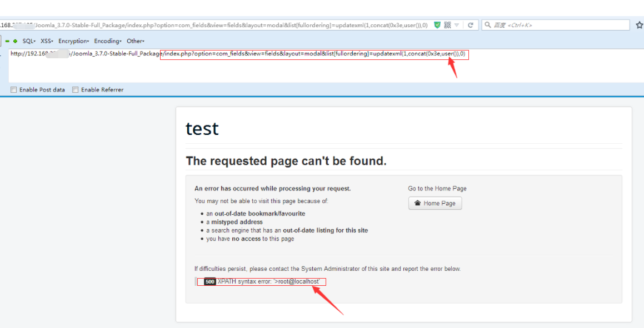644x328 pixels.
Task: Enable the Post data checkbox
Action: pyautogui.click(x=13, y=90)
